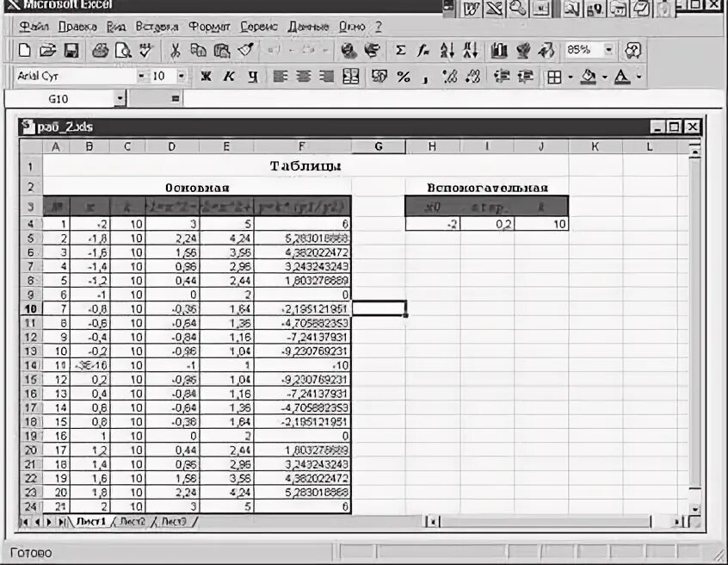
Task: Open the zoom level dropdown showing 85%
Action: 609,52
